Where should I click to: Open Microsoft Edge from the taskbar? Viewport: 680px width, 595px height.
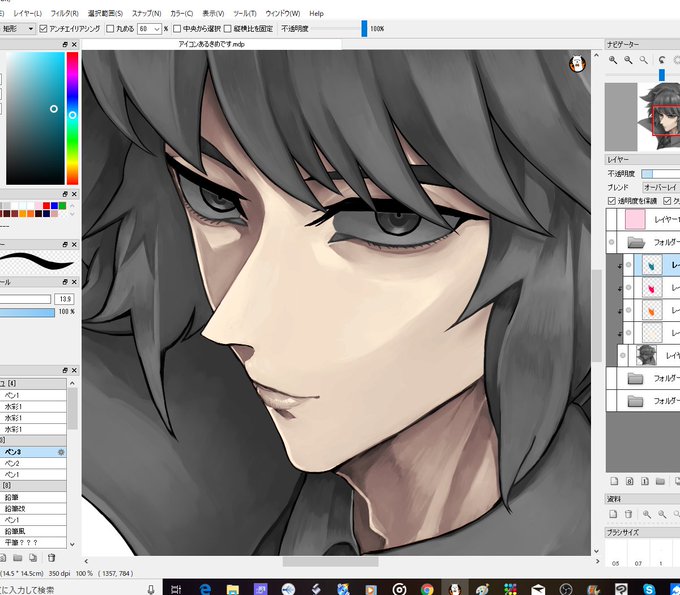pos(205,588)
